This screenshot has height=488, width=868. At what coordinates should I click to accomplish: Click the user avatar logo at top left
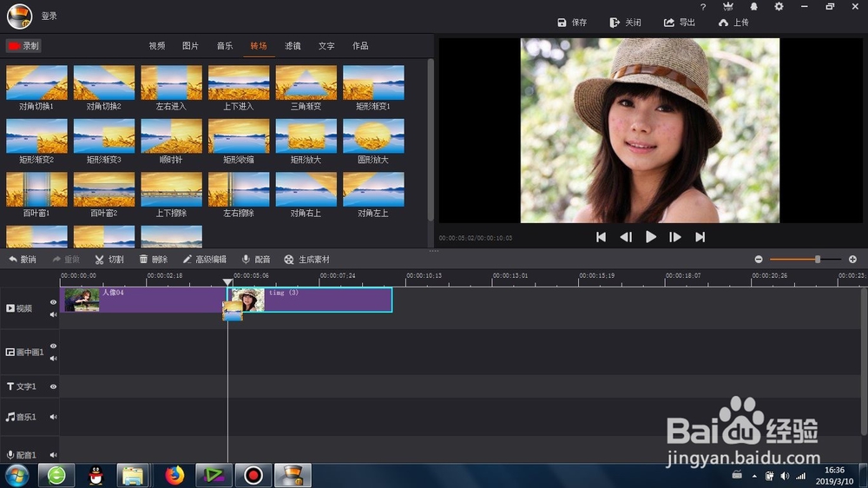[19, 16]
